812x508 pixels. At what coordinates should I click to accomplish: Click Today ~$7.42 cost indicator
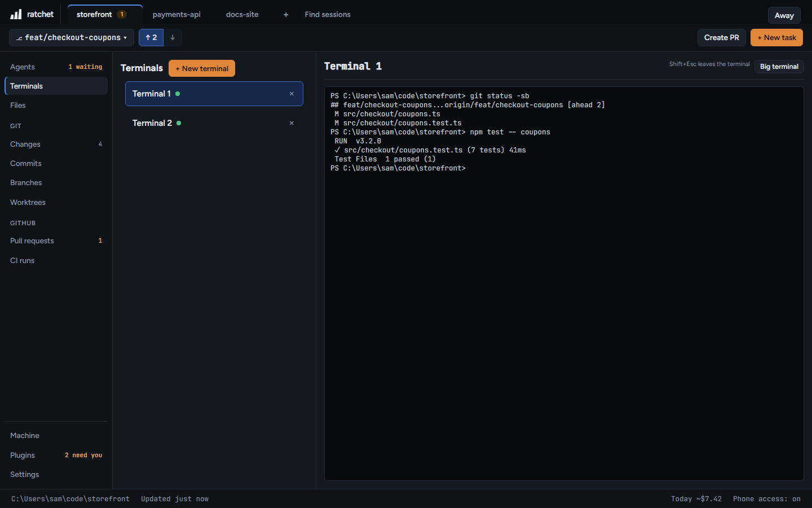pos(696,499)
